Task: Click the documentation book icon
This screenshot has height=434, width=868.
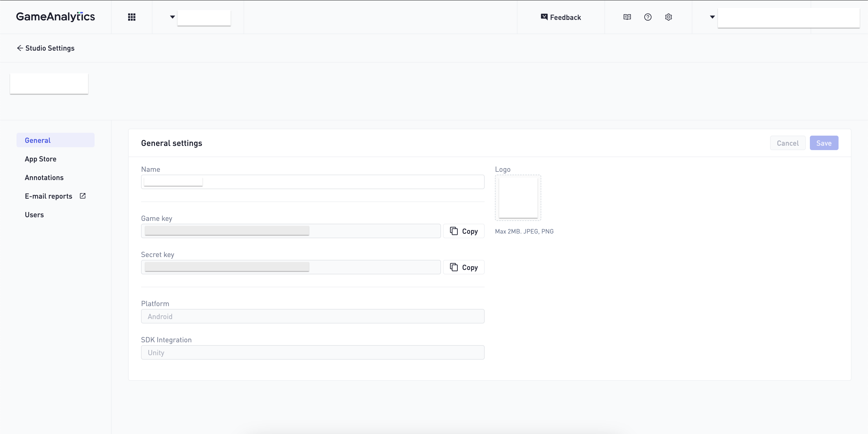Action: (627, 17)
